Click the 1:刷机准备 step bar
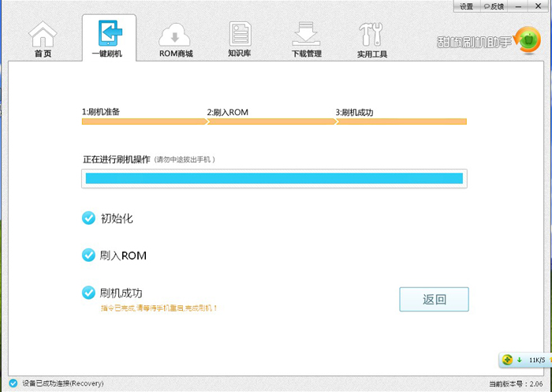The height and width of the screenshot is (392, 552). coord(144,121)
